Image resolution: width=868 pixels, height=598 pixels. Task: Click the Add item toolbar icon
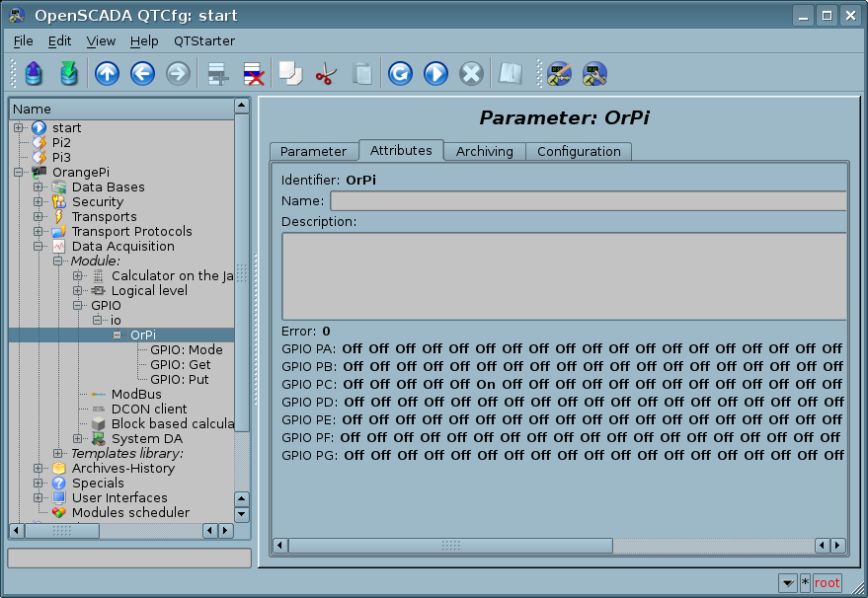[217, 74]
